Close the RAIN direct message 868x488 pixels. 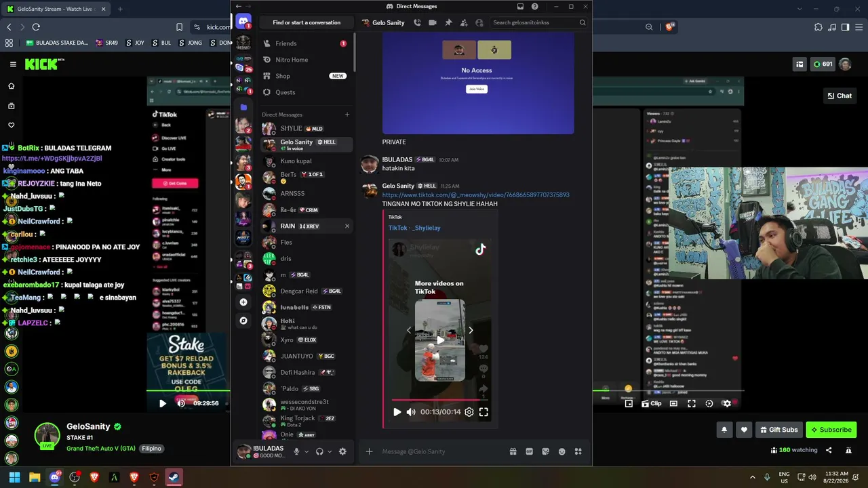click(x=347, y=226)
